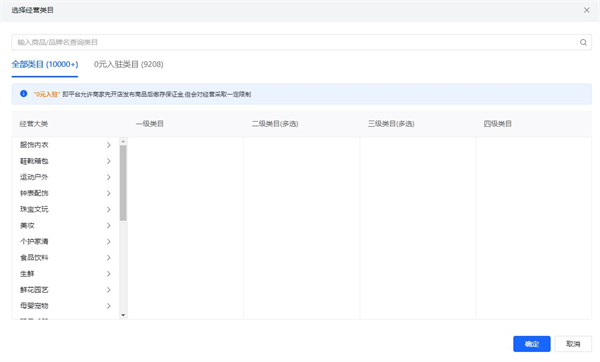The image size is (600, 362).
Task: Click the blue info icon in notice banner
Action: click(x=23, y=93)
